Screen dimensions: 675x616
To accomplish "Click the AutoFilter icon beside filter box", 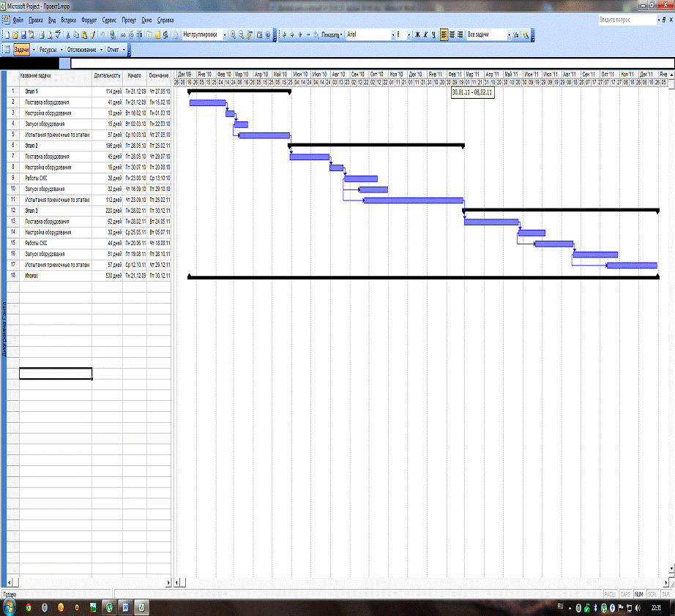I will pyautogui.click(x=515, y=34).
